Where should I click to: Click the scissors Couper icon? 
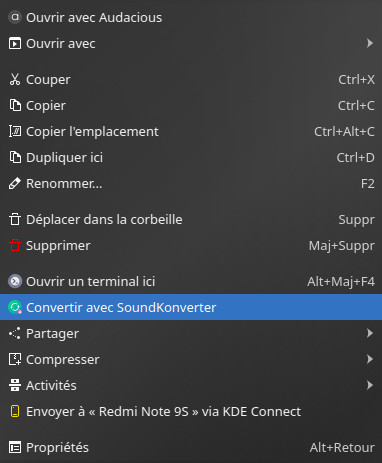click(15, 79)
